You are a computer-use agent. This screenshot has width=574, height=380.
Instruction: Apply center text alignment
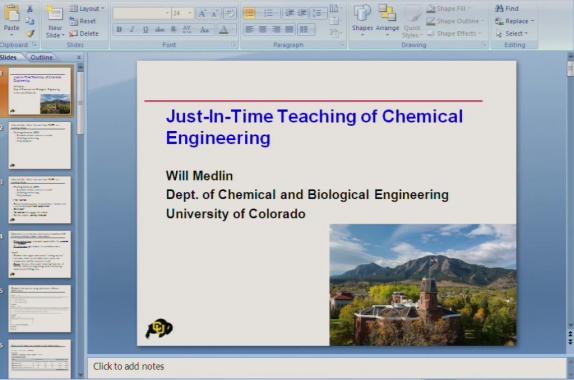(262, 29)
